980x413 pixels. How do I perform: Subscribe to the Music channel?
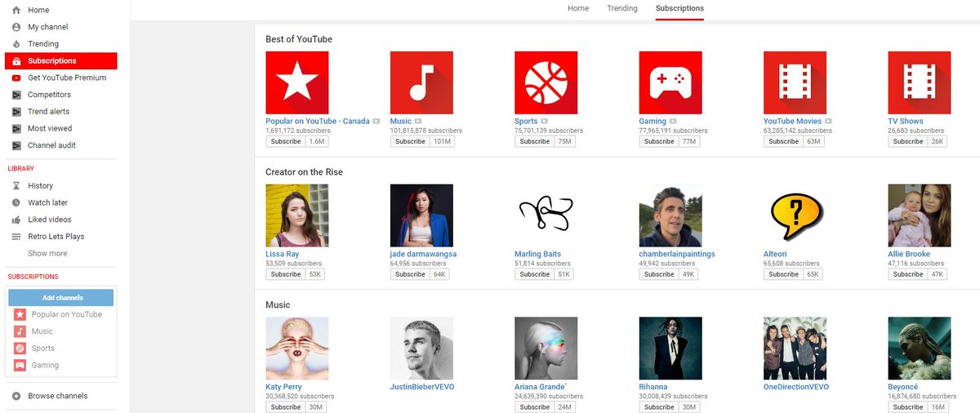pyautogui.click(x=410, y=141)
